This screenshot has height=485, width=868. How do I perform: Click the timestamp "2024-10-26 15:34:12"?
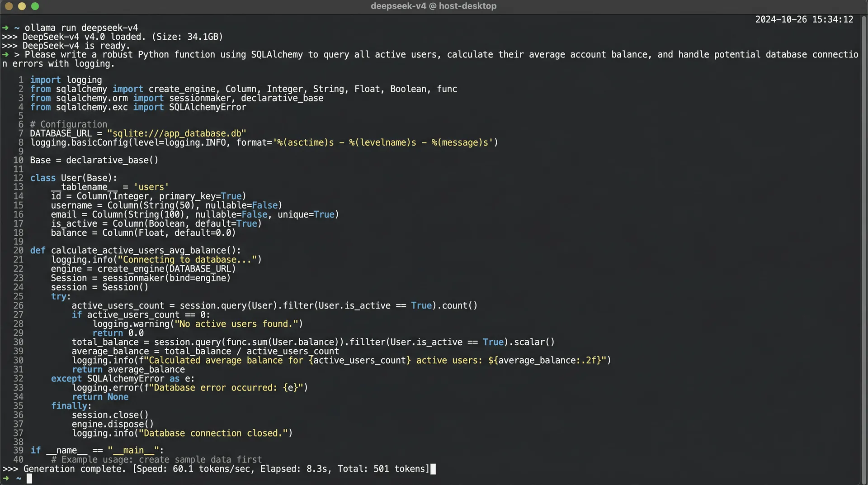click(x=804, y=19)
